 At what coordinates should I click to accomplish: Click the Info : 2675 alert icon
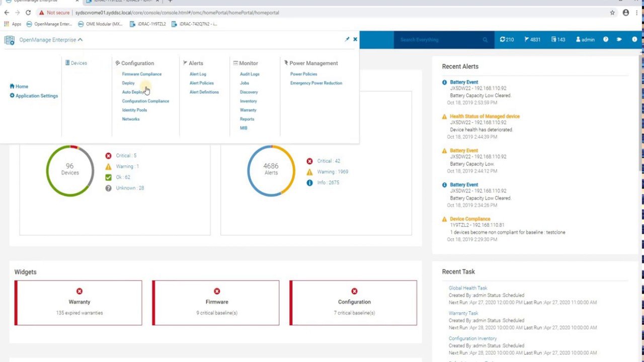point(309,183)
